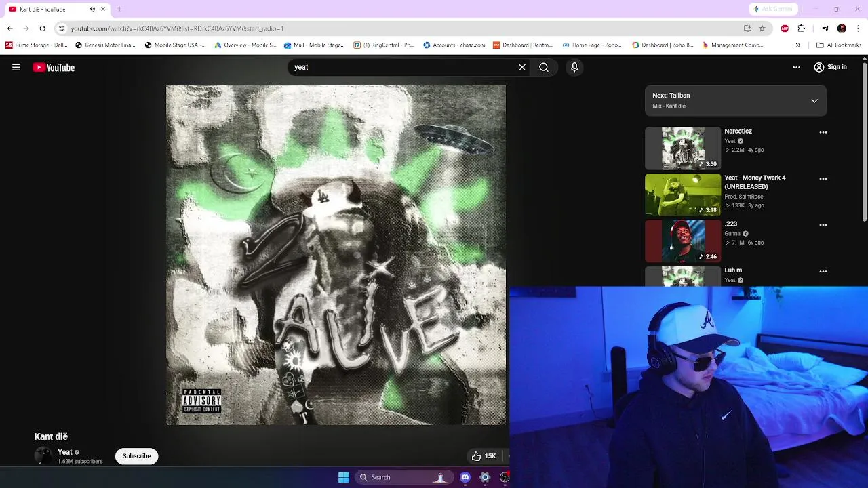Play the Narcoticz video thumbnail
This screenshot has width=868, height=488.
coord(683,148)
